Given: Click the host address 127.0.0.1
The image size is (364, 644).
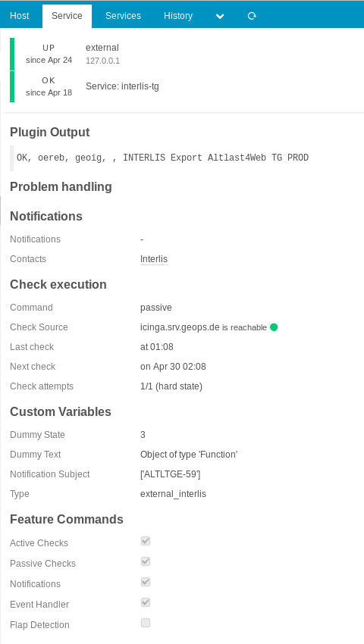Looking at the screenshot, I should click(102, 61).
